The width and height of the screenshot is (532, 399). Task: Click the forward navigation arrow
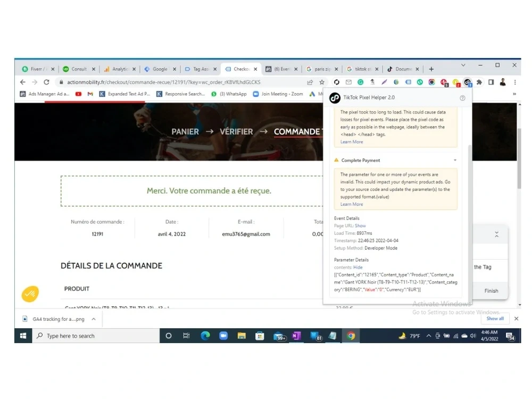coord(35,82)
